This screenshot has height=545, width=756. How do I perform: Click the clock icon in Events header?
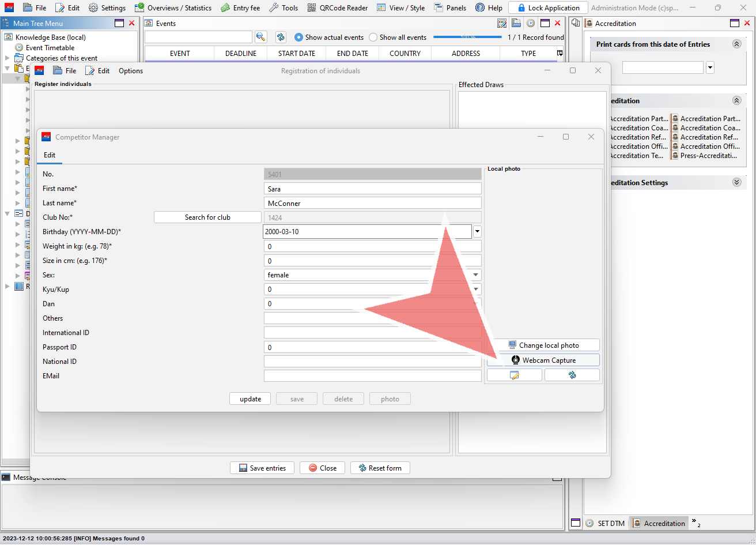click(530, 23)
